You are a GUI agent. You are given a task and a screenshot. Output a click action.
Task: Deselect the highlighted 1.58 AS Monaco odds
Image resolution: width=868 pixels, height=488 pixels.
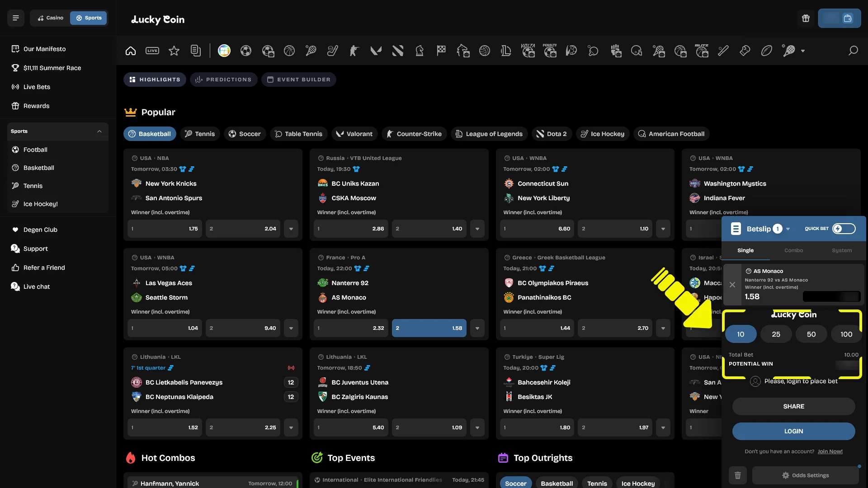429,328
